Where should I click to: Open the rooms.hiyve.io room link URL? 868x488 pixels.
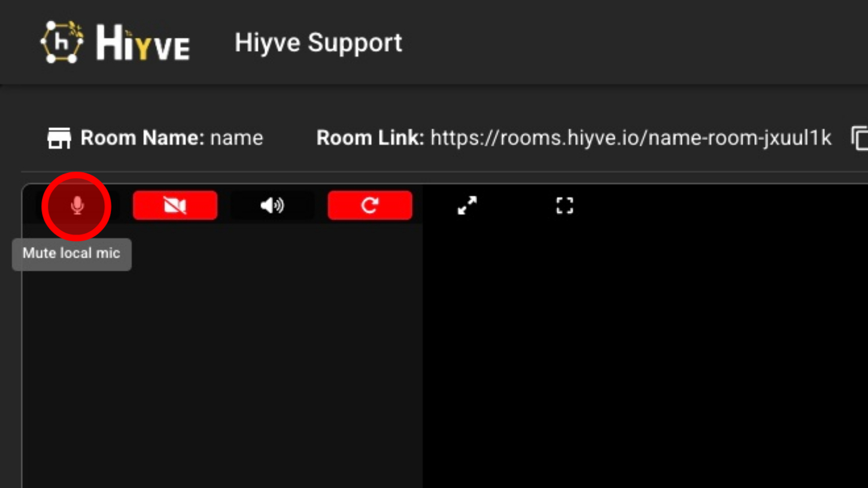click(x=631, y=138)
